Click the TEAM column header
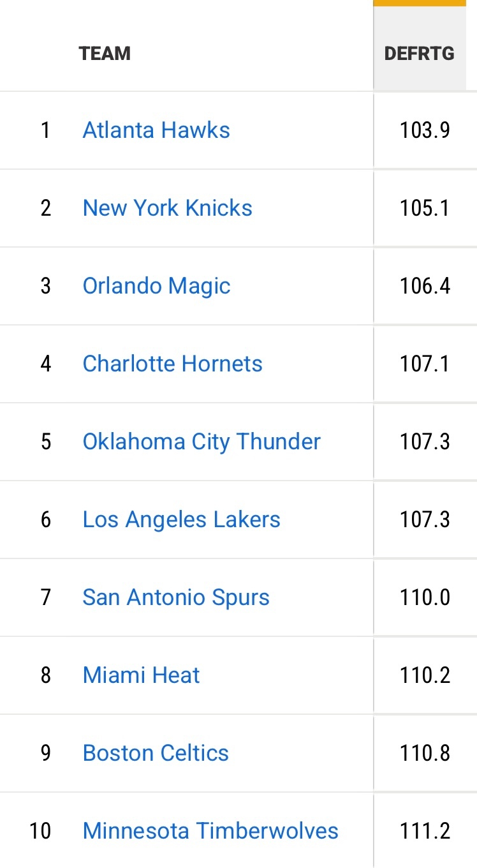 point(105,53)
